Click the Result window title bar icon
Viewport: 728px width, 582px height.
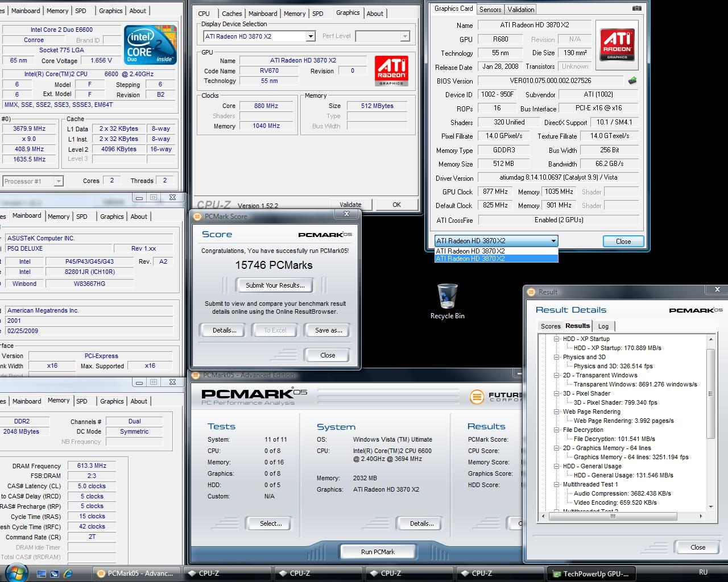531,292
